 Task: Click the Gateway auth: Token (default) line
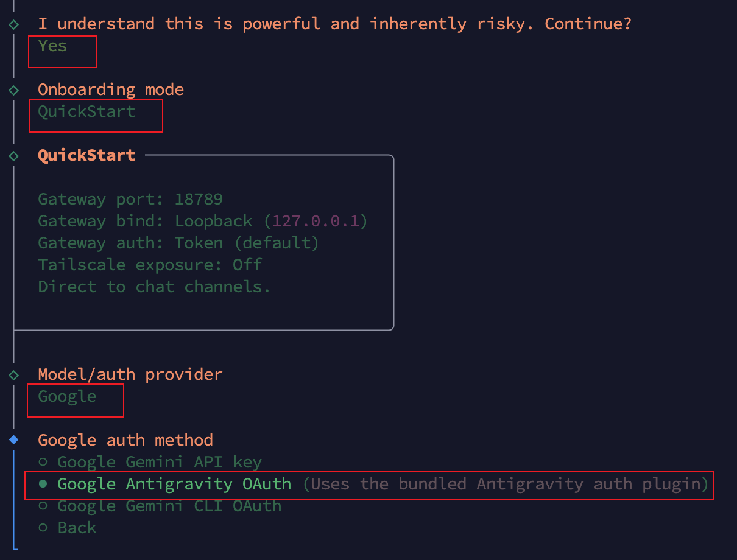(x=178, y=243)
